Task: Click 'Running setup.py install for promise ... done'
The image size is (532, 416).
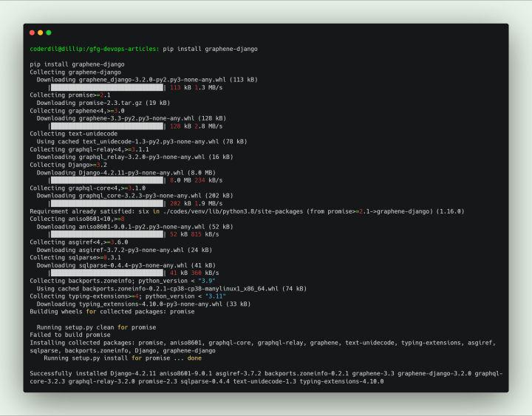Action: pos(123,358)
